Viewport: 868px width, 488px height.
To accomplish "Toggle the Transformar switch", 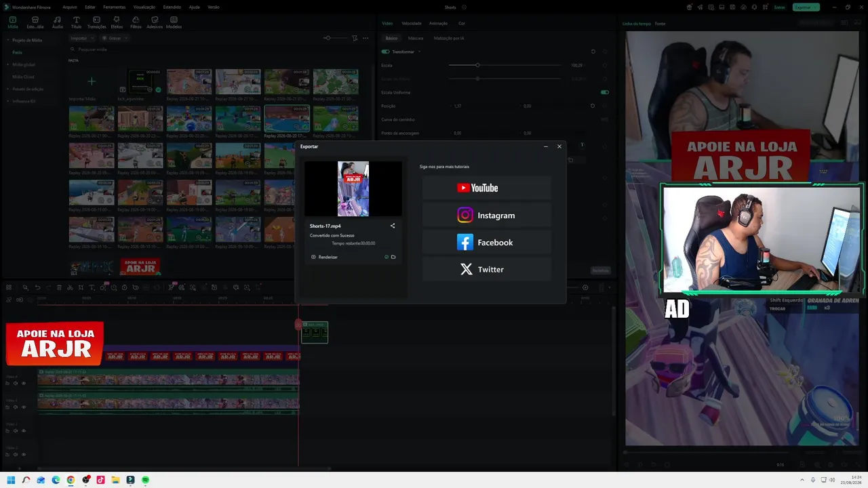I will coord(386,52).
